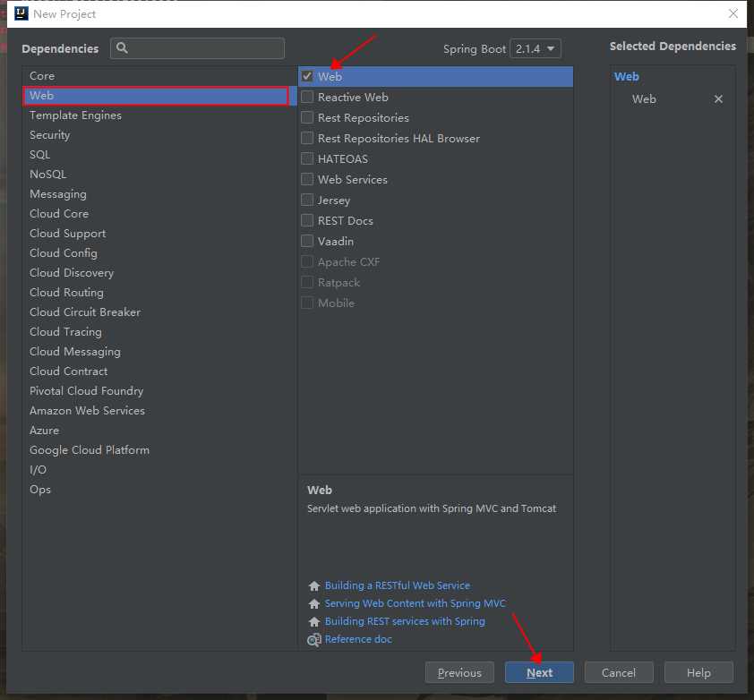This screenshot has width=754, height=700.
Task: Click the disabled Ratpack checkbox
Action: [x=307, y=282]
